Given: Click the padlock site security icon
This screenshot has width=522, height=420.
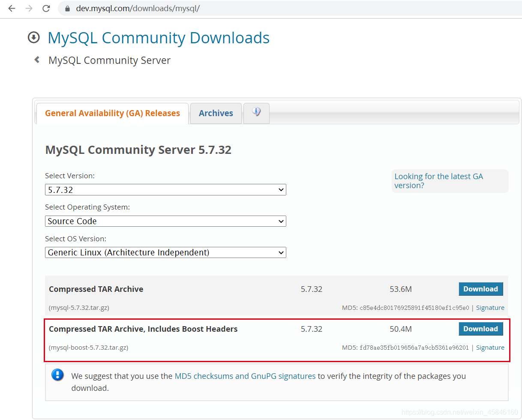Looking at the screenshot, I should coord(67,9).
